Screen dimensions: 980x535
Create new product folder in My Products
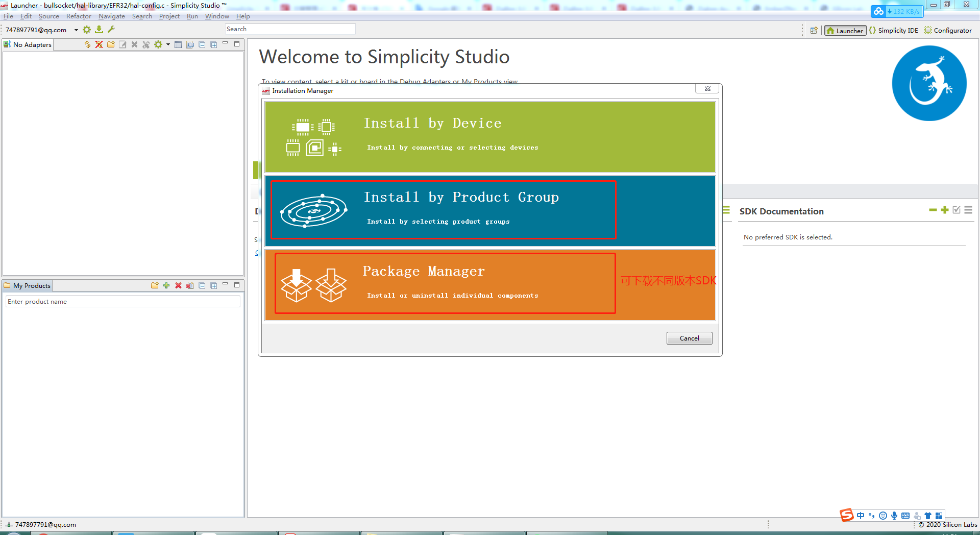[155, 285]
